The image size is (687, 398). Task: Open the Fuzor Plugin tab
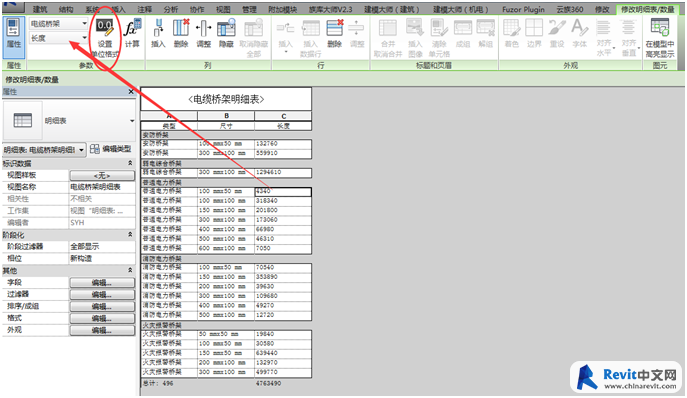pyautogui.click(x=523, y=9)
